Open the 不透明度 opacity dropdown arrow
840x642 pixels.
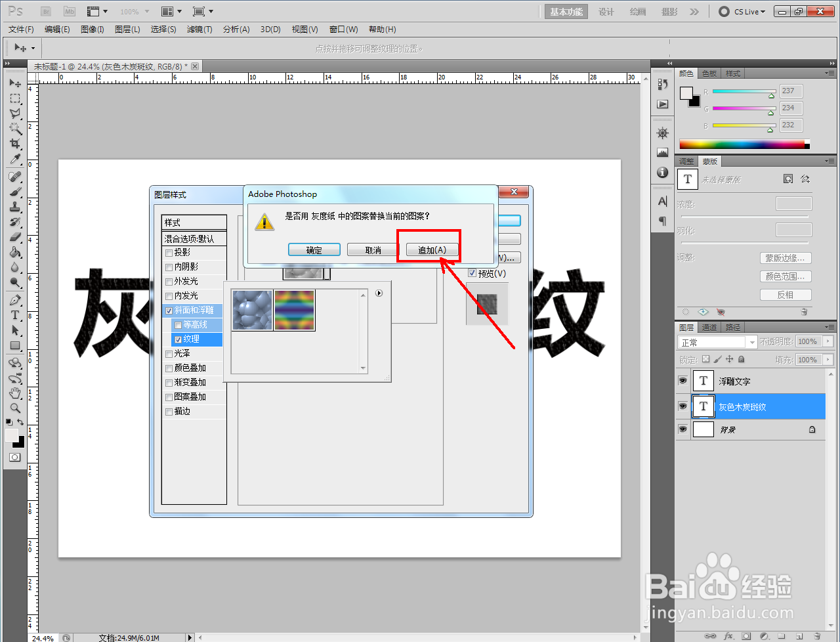[828, 341]
